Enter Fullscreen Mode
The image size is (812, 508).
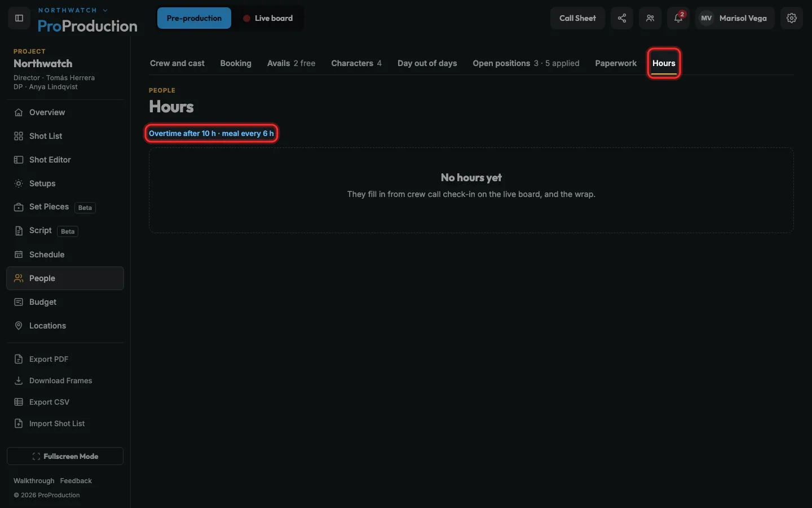tap(65, 456)
